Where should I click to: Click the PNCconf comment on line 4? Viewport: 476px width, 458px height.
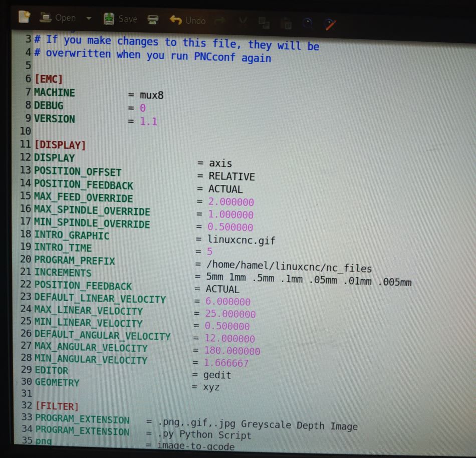(153, 56)
